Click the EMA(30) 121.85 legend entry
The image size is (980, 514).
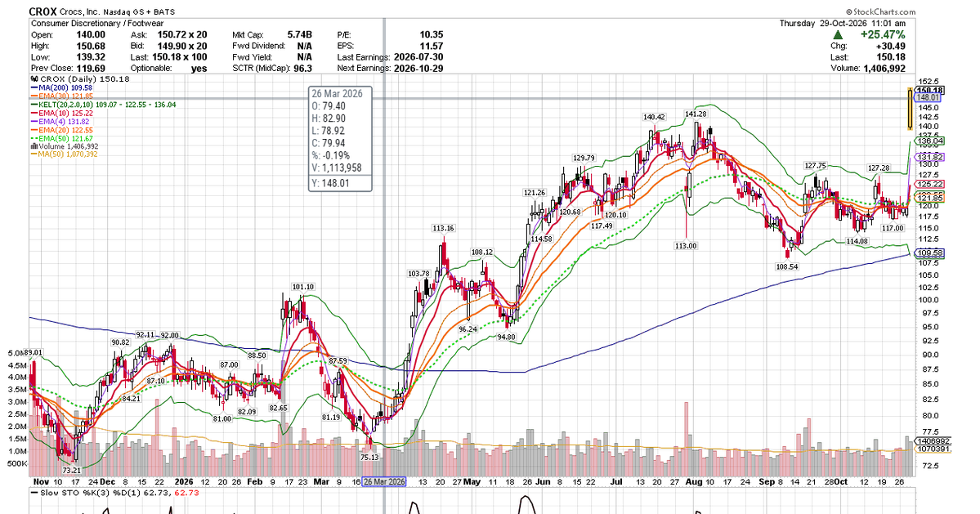(x=62, y=96)
